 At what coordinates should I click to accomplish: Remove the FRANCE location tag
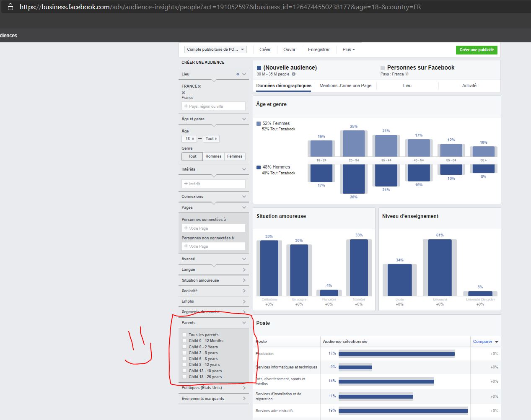[x=199, y=86]
